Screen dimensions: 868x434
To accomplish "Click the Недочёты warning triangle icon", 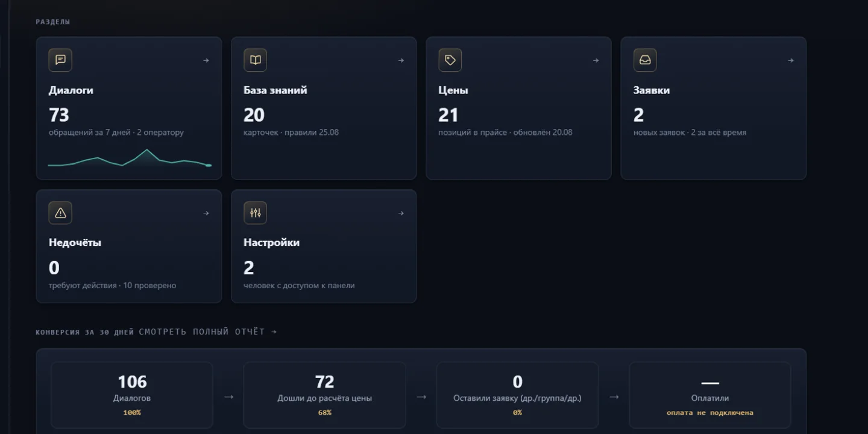I will tap(60, 213).
